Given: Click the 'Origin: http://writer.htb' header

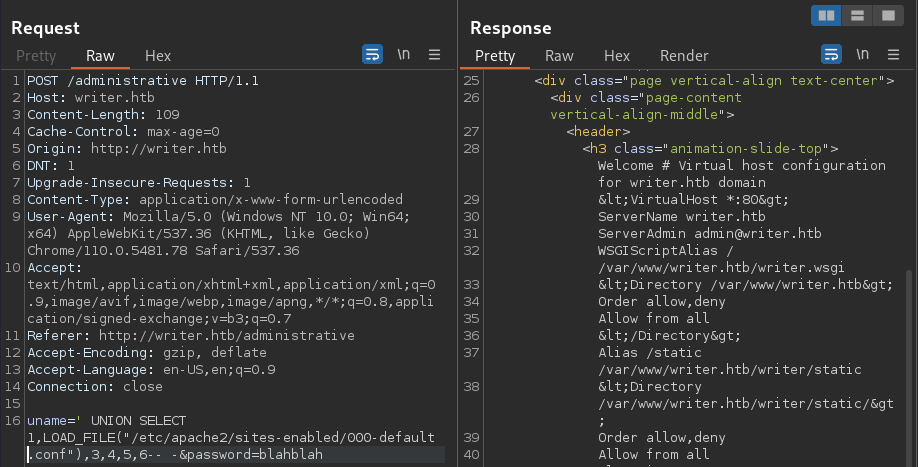Looking at the screenshot, I should [126, 149].
